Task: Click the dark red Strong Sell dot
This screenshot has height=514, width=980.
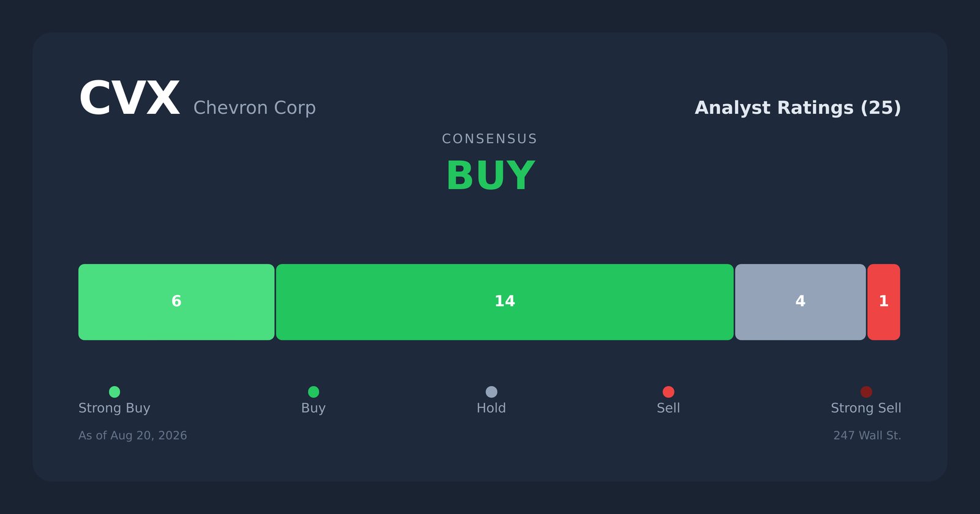Action: tap(866, 392)
